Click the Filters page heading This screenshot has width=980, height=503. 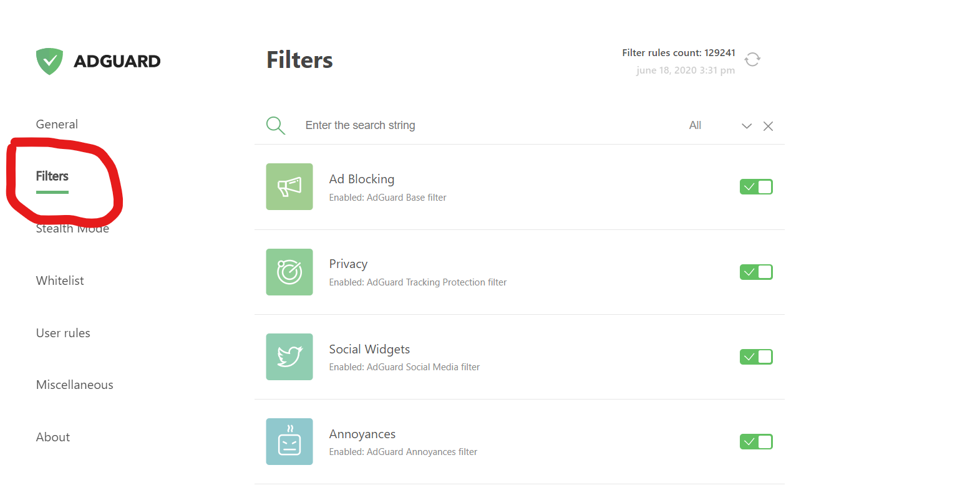[x=299, y=60]
